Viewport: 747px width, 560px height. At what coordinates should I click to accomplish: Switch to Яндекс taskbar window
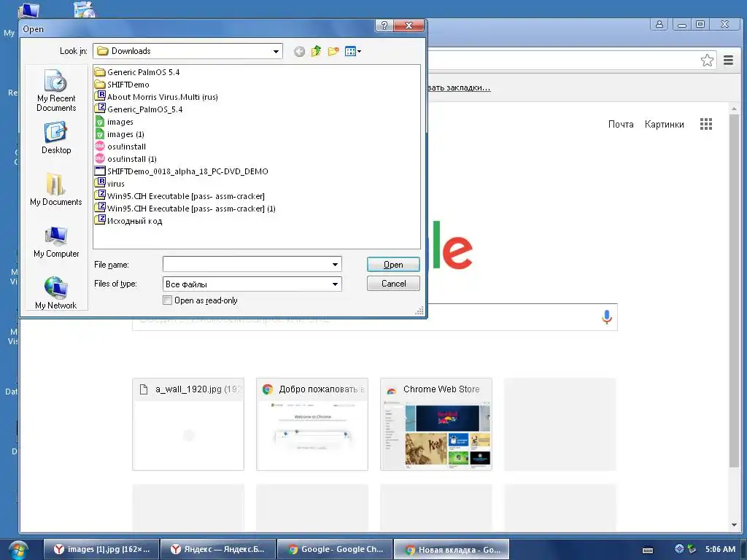coord(218,550)
